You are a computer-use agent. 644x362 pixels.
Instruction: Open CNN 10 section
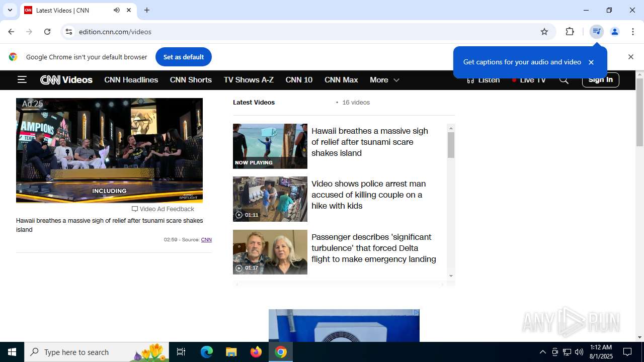tap(299, 80)
